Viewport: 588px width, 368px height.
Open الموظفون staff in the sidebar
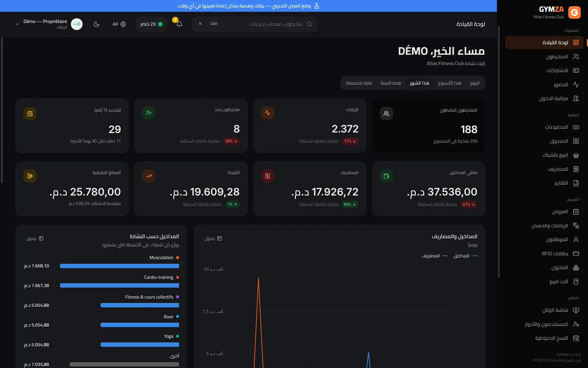[x=544, y=240]
